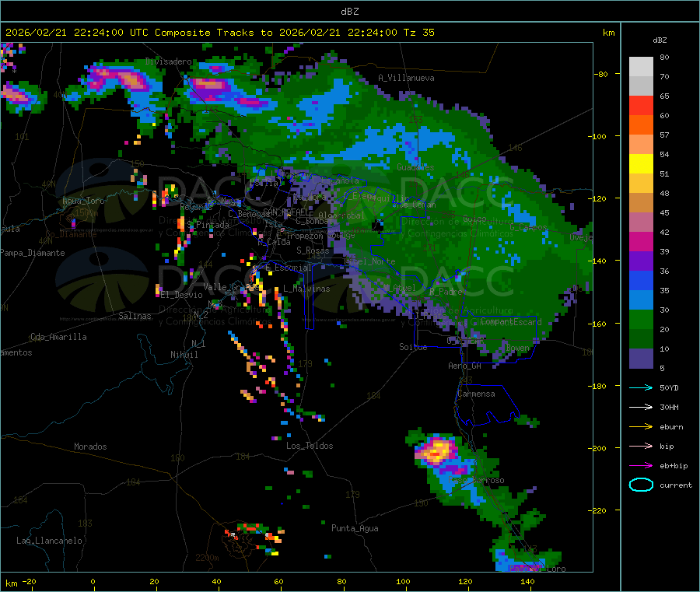
Task: Click the strong storm cell core near Paso_Barroso
Action: 436,451
